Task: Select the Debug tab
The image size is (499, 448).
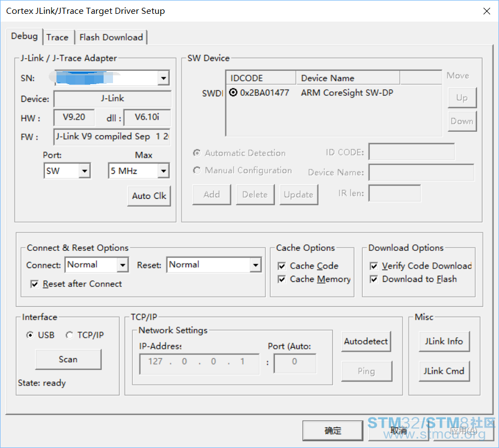Action: pyautogui.click(x=24, y=36)
